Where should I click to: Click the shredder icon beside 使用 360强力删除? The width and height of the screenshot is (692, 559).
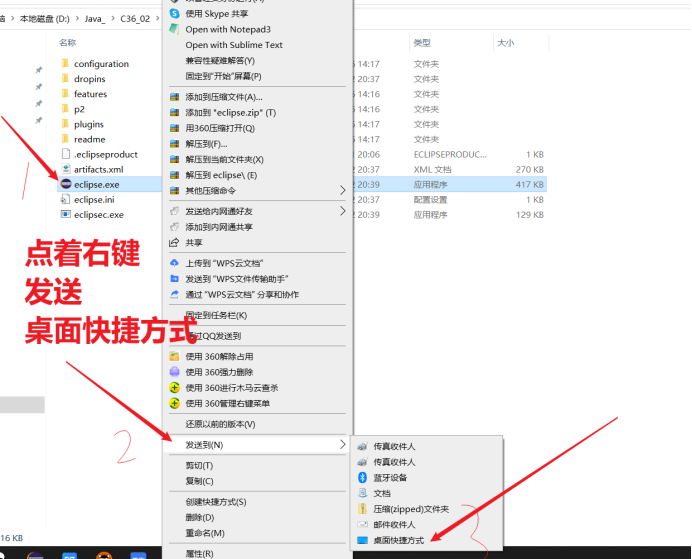[x=175, y=372]
